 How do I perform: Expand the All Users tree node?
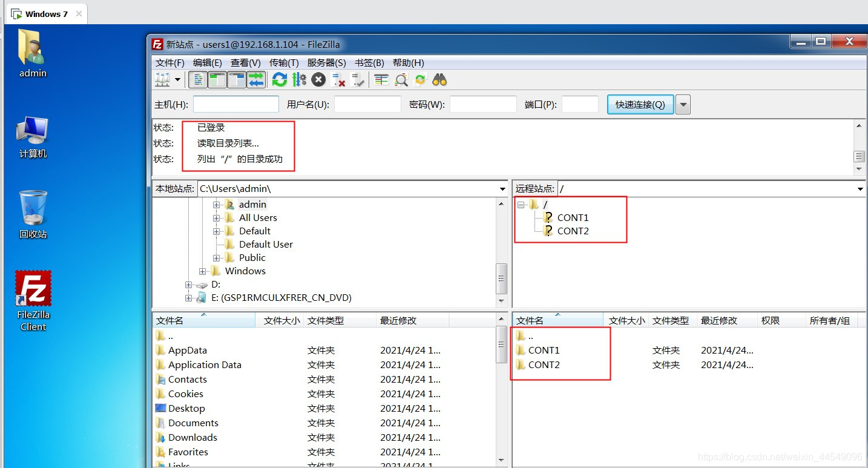(x=216, y=218)
